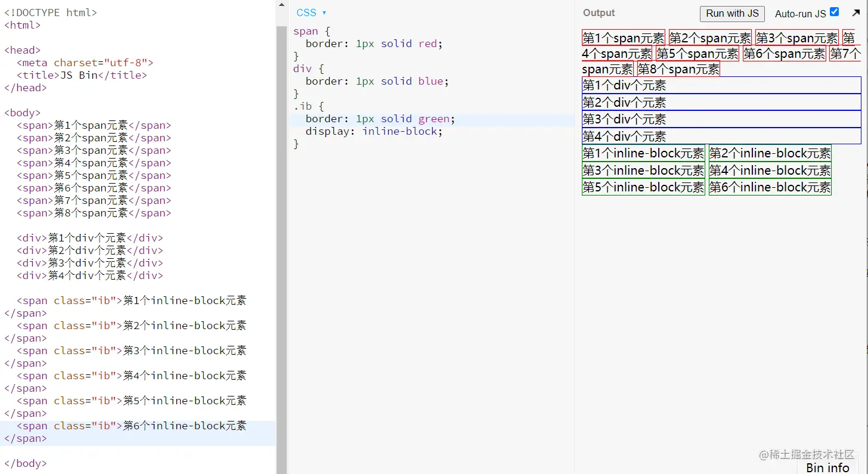This screenshot has width=868, height=474.
Task: Place cursor on the meta charset line
Action: click(85, 63)
